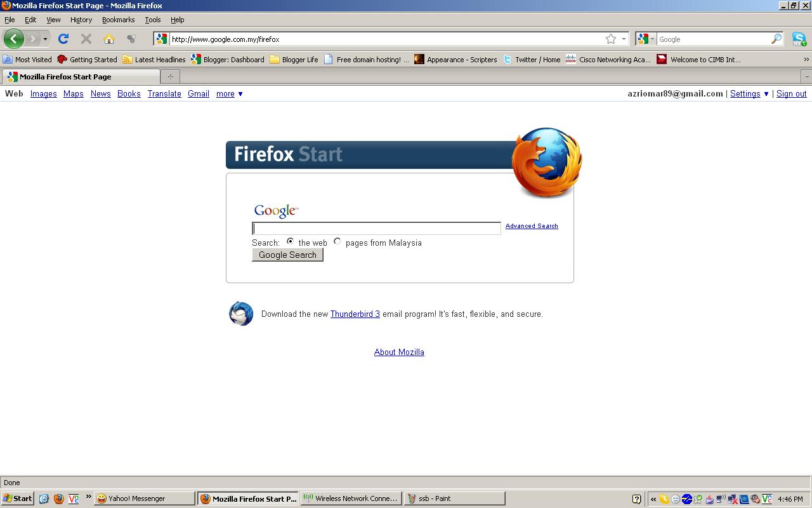This screenshot has width=812, height=508.
Task: Open Cisco Networking Academy bookmark
Action: tap(608, 59)
